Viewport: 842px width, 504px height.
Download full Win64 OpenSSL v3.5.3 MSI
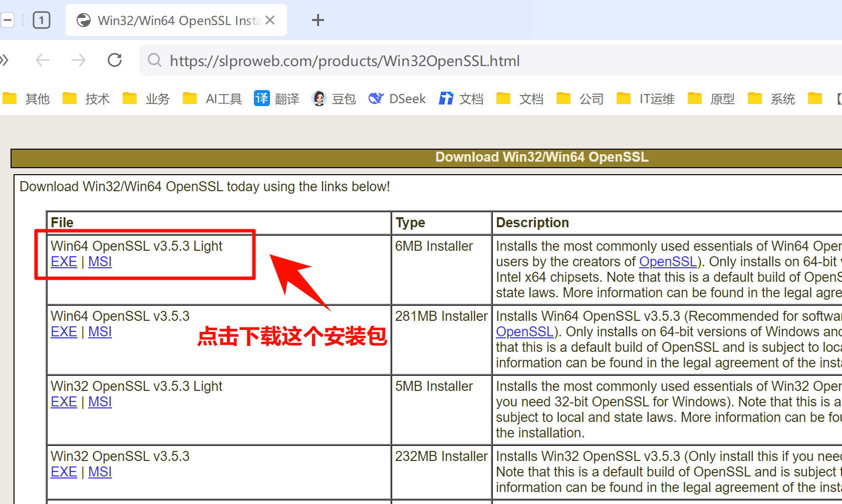(100, 332)
